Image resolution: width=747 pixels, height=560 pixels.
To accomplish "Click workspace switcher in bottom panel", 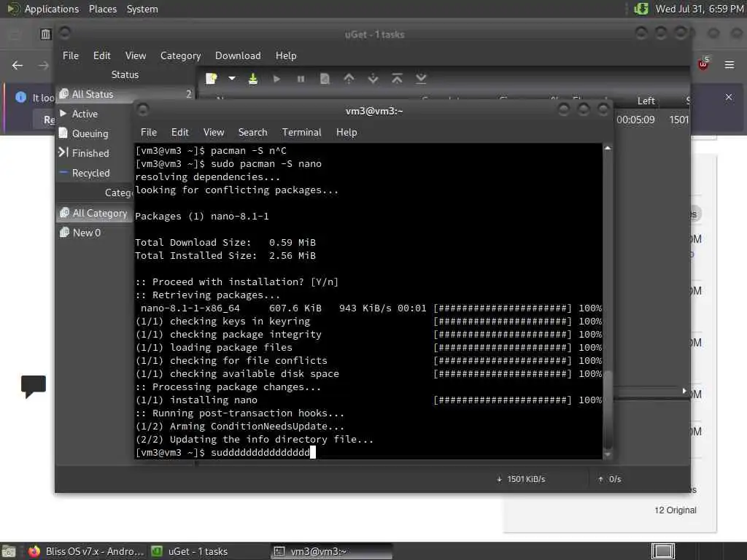I will pos(662,551).
